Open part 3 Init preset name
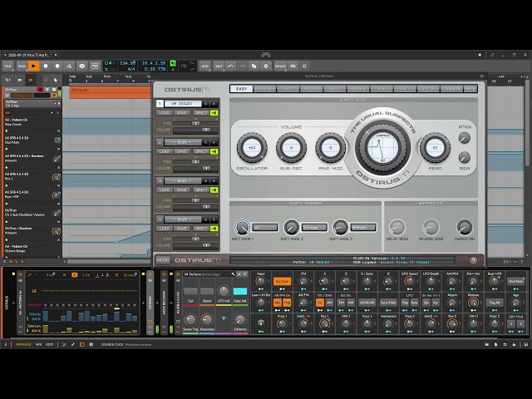532x399 pixels. tap(183, 181)
